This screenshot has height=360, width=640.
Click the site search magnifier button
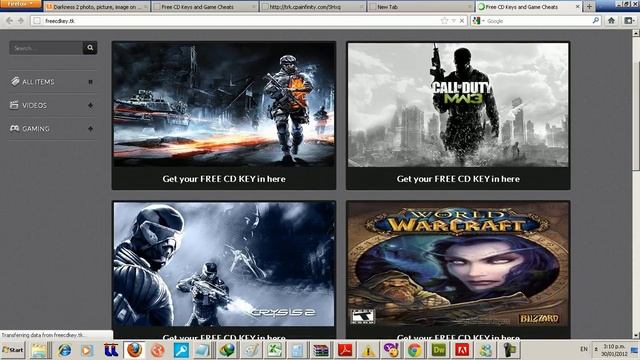pos(90,48)
